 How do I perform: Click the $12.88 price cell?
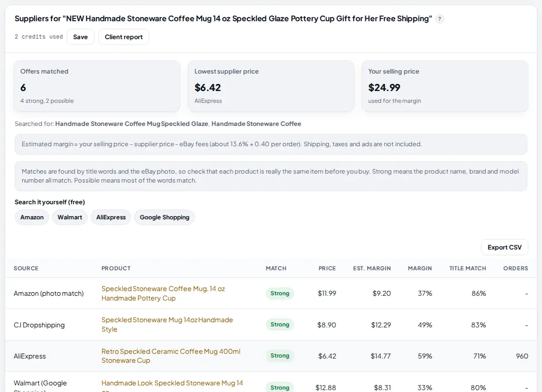326,387
